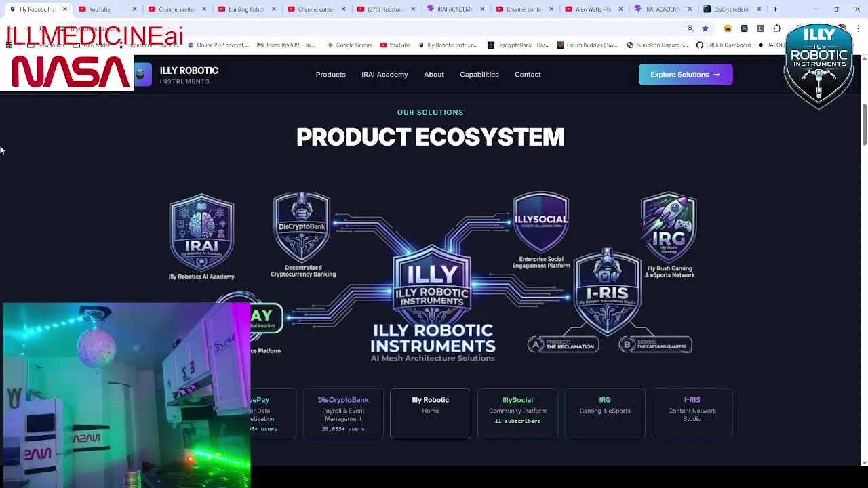Viewport: 868px width, 488px height.
Task: Open Chrome three-dot menu
Action: pyautogui.click(x=858, y=28)
